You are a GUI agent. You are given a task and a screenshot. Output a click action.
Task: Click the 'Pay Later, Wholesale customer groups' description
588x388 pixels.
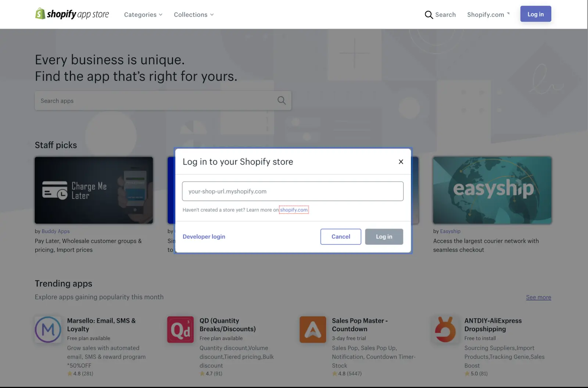pos(88,245)
